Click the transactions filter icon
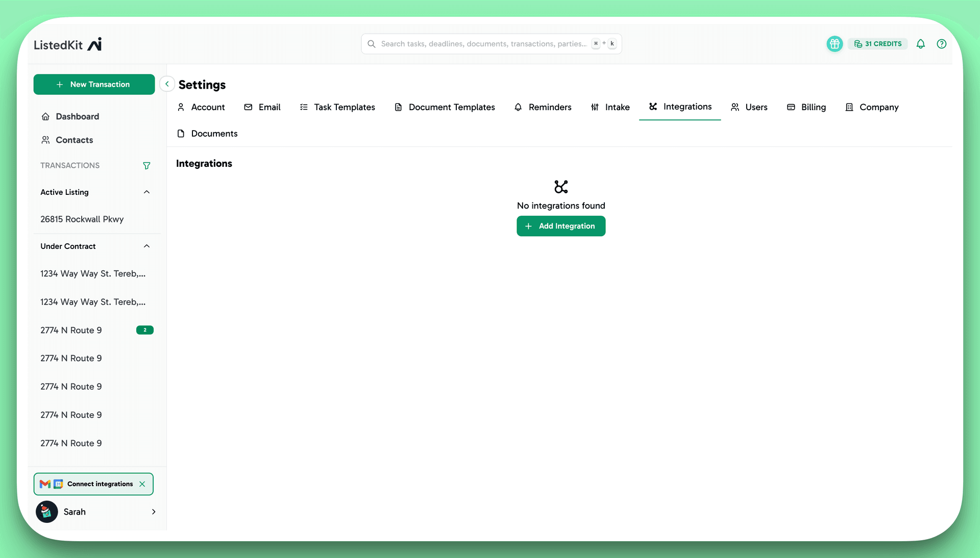The width and height of the screenshot is (980, 558). click(x=146, y=165)
